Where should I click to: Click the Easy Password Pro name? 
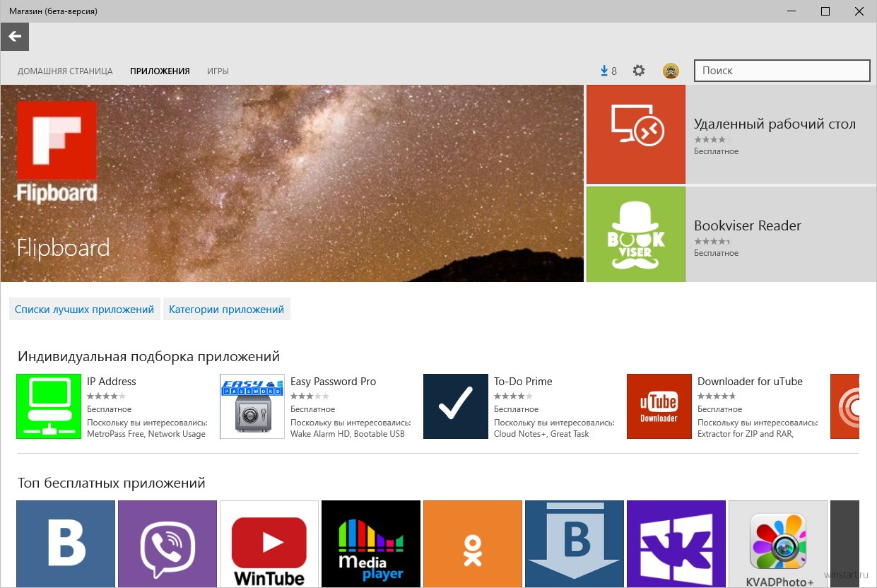(x=333, y=382)
